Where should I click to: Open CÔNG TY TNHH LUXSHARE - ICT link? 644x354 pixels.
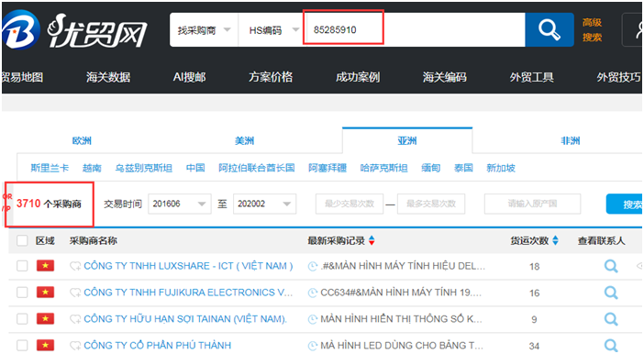[x=188, y=266]
